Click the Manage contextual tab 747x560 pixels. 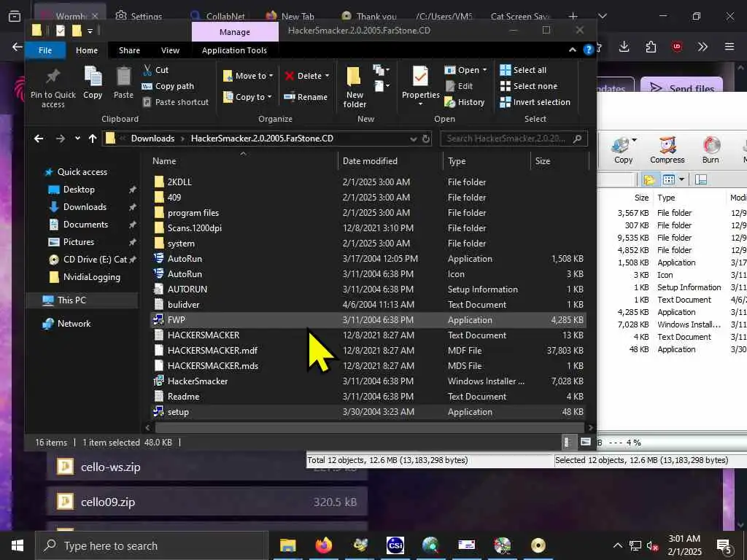(x=235, y=32)
